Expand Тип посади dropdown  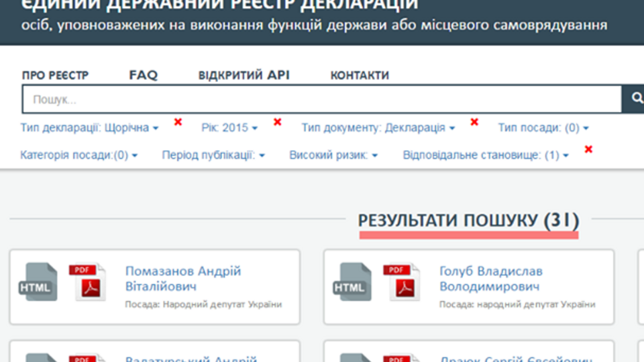(543, 127)
